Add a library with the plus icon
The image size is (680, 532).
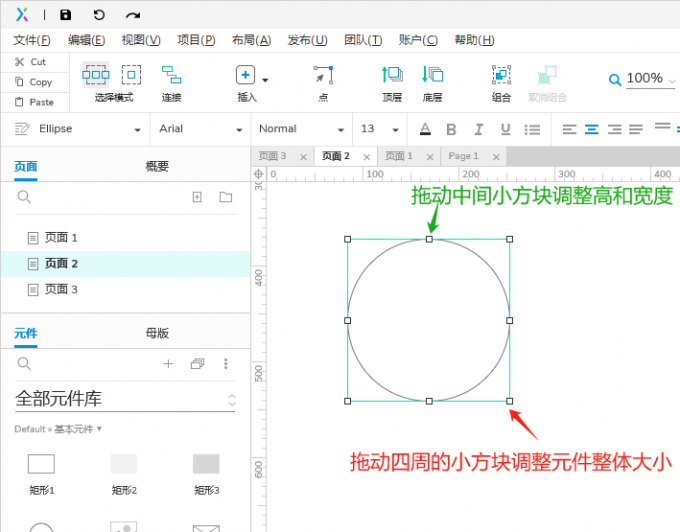[168, 363]
